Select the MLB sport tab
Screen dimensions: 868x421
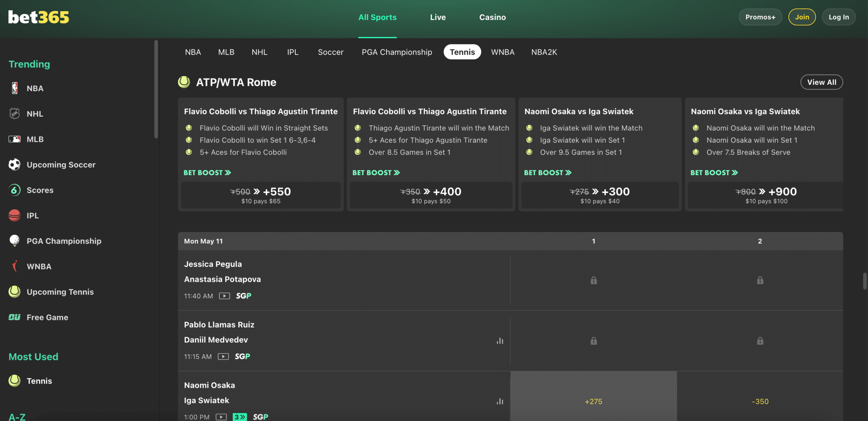click(226, 52)
